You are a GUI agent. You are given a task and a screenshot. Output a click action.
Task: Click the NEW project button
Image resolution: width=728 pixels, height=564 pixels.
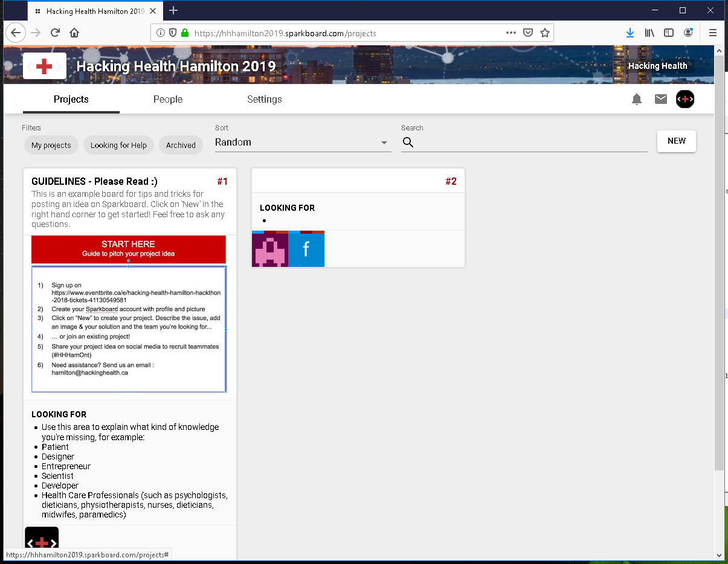[x=677, y=141]
